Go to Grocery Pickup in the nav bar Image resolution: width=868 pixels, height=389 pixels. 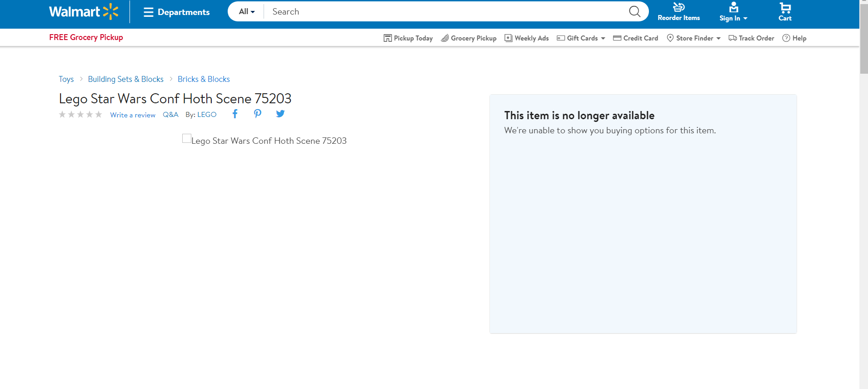point(469,38)
